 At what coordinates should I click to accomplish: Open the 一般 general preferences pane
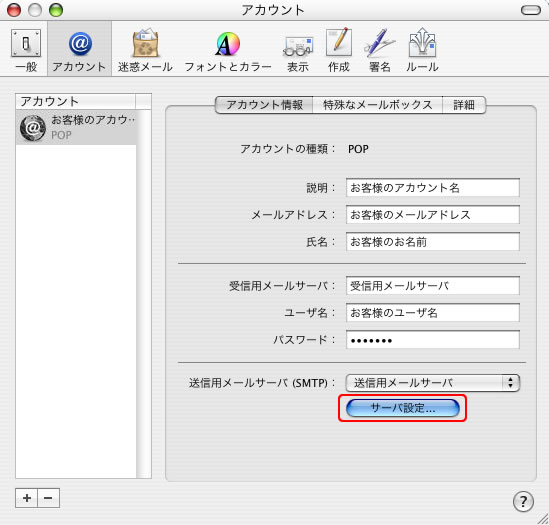click(x=26, y=50)
